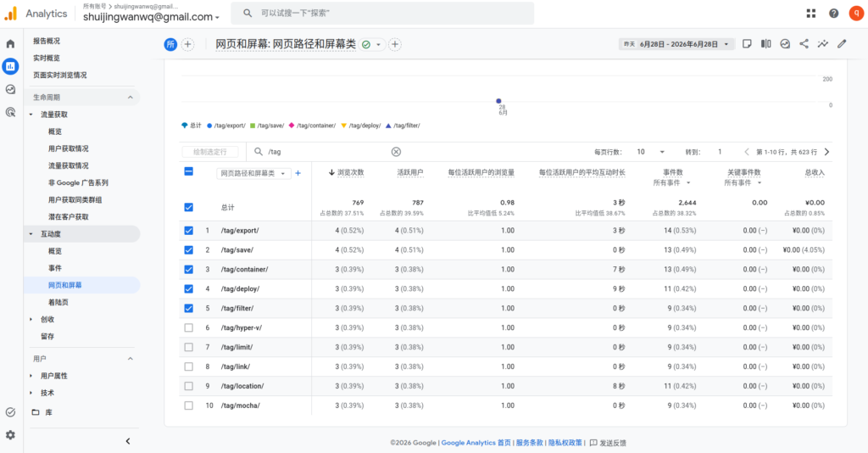This screenshot has height=453, width=868.
Task: Open the date range dropdown
Action: click(676, 44)
